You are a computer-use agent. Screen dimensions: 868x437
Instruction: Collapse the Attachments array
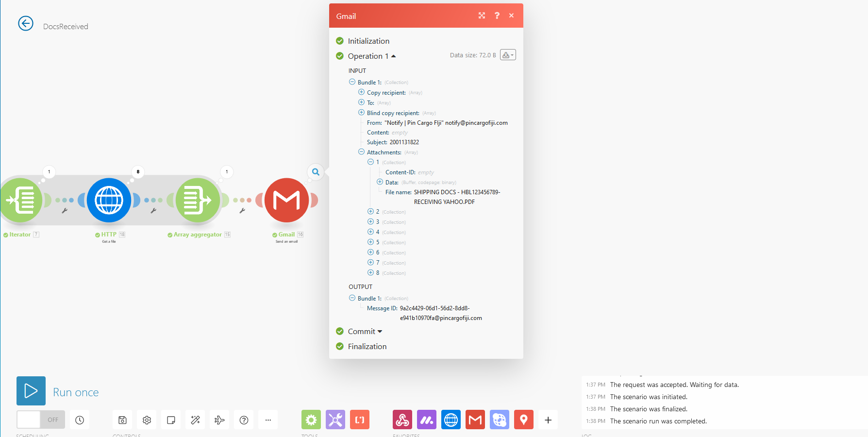tap(361, 151)
